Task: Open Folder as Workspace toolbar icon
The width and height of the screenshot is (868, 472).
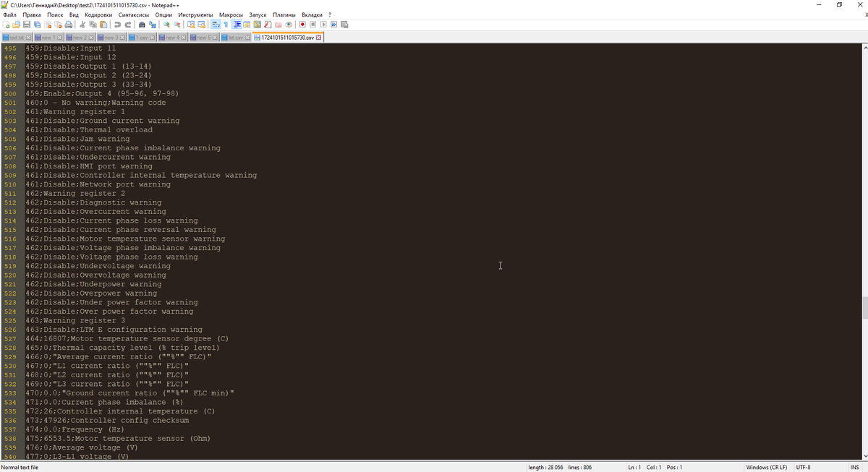Action: pyautogui.click(x=278, y=24)
